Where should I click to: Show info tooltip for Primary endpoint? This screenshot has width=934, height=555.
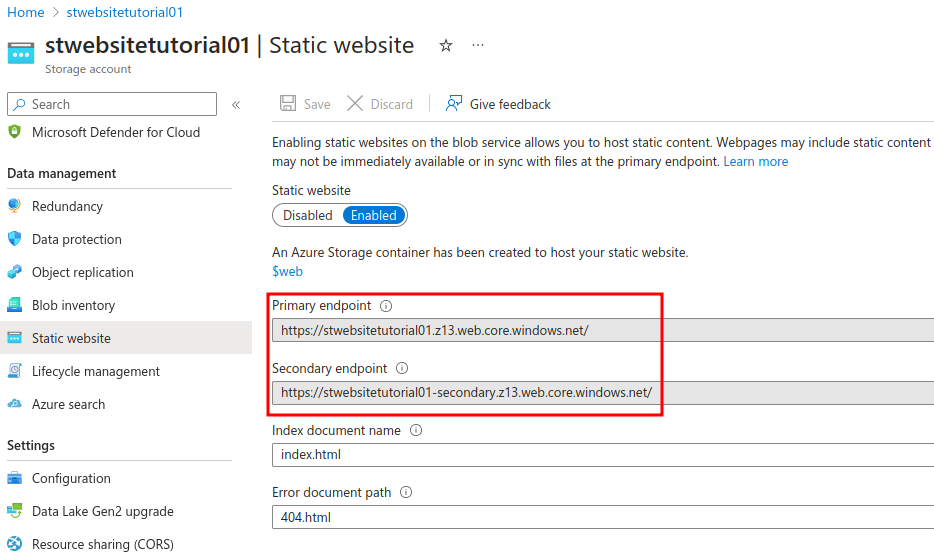pos(386,306)
